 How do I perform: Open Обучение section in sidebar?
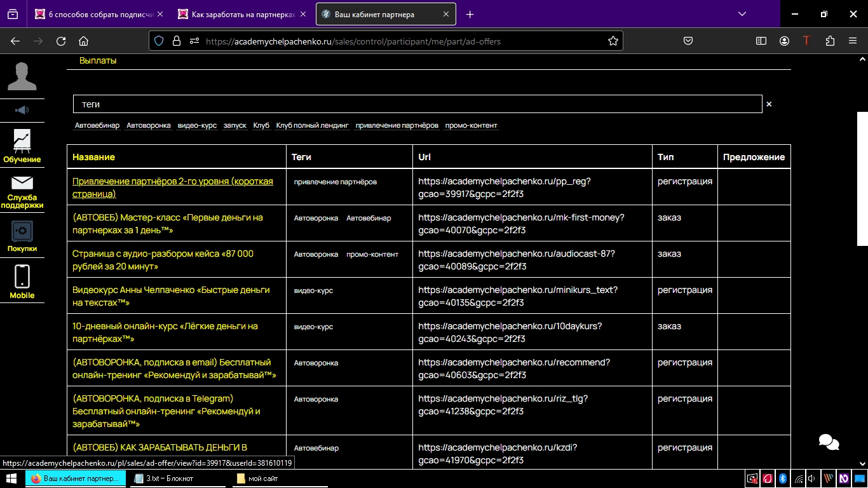pyautogui.click(x=22, y=146)
